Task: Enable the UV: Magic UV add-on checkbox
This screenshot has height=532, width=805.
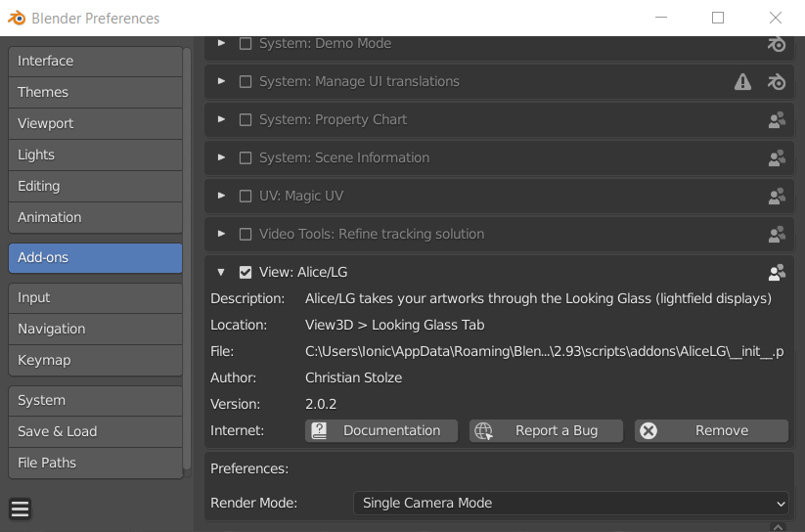Action: 246,197
